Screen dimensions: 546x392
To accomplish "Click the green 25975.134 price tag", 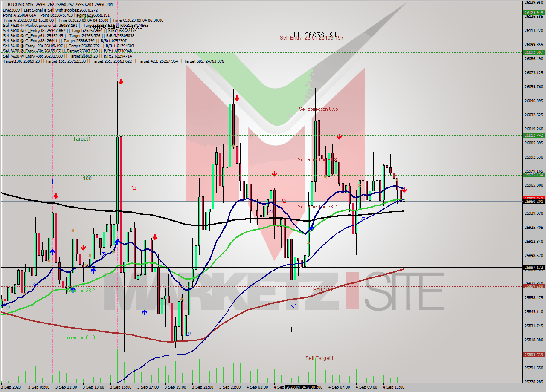I will tap(534, 175).
